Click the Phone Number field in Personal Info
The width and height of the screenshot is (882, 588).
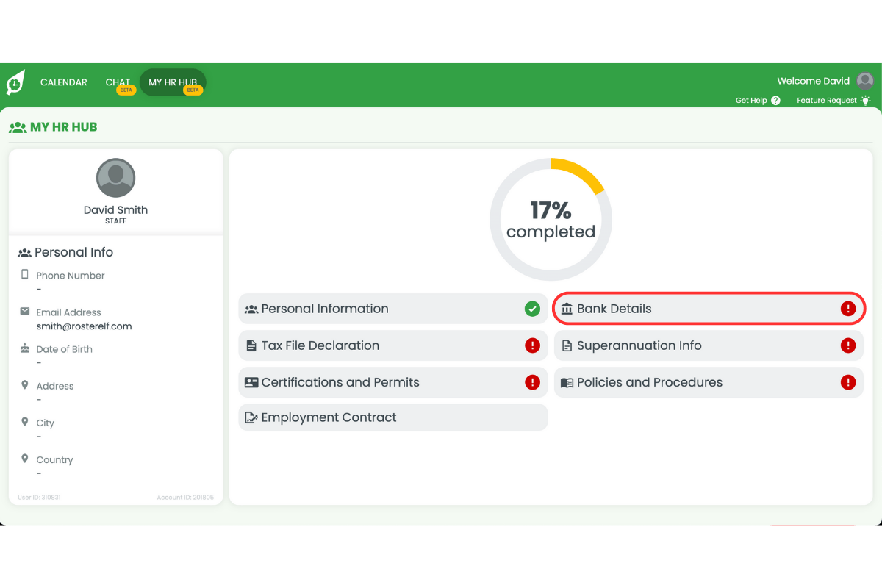point(71,276)
